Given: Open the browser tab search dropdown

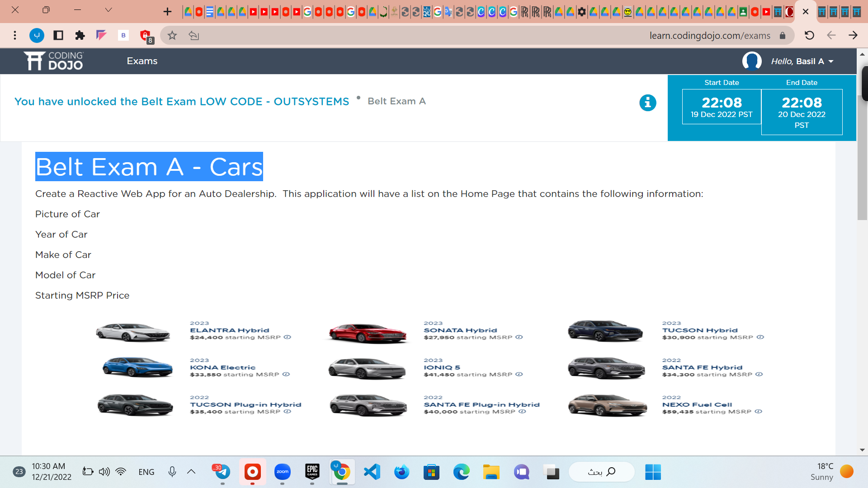Looking at the screenshot, I should 108,10.
